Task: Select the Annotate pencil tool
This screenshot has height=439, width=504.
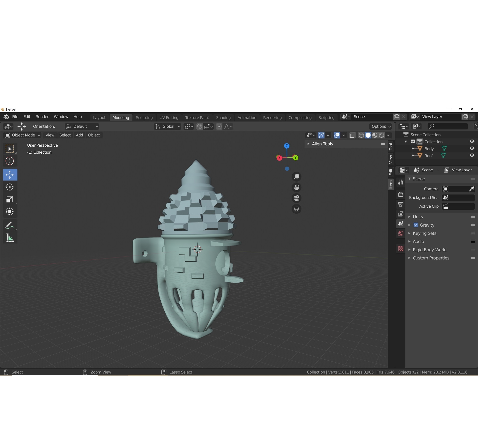Action: tap(10, 226)
